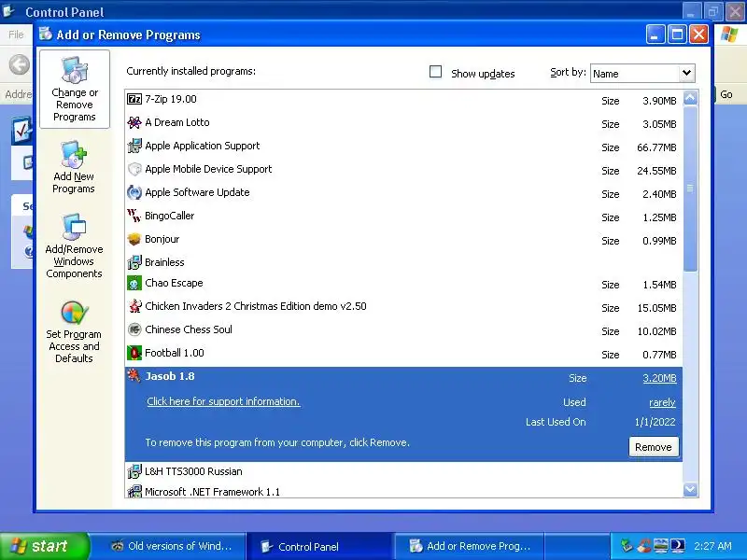Click the rarely usage link
Screen dimensions: 747x560
coord(662,402)
